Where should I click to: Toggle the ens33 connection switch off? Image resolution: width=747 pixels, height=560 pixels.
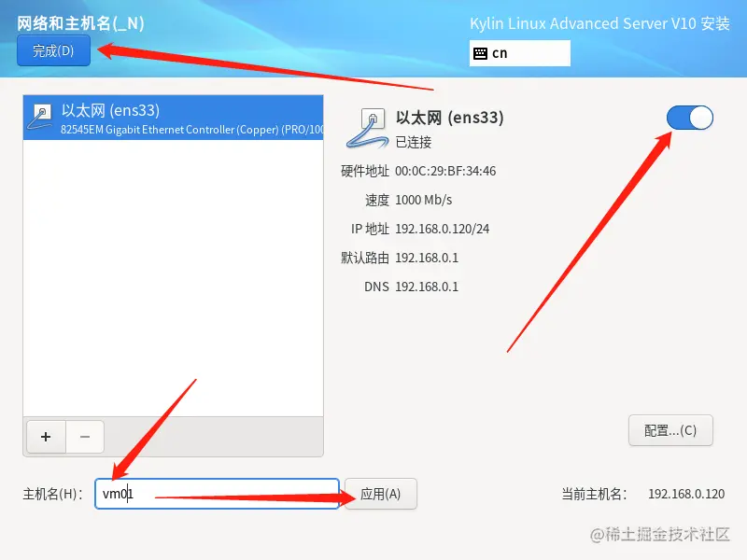click(x=690, y=118)
